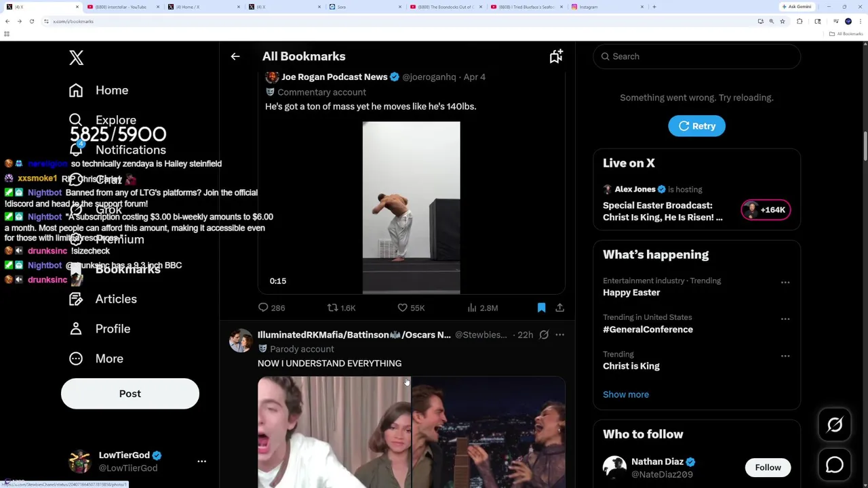Open more options for Christ is King trend
This screenshot has width=868, height=488.
tap(785, 356)
